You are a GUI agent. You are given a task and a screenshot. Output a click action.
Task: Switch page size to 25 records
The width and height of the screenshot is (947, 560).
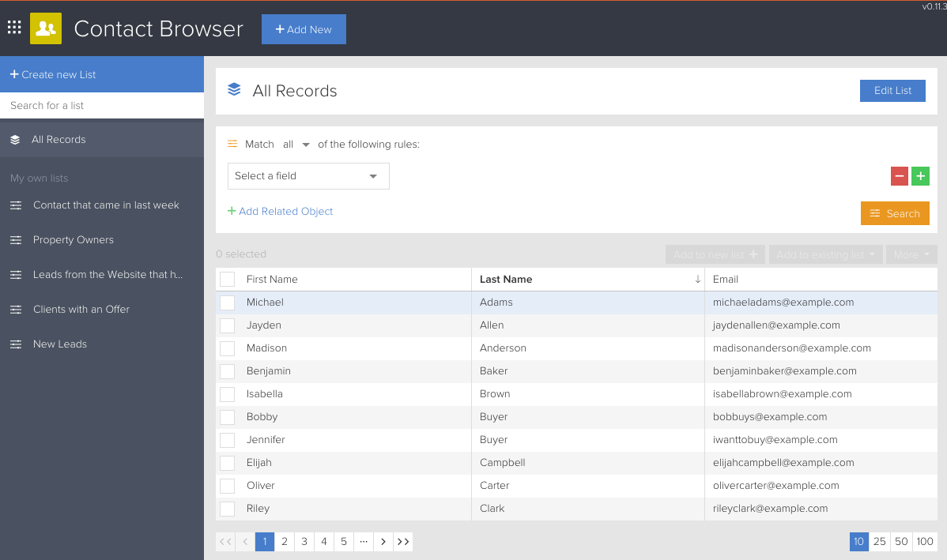click(880, 541)
